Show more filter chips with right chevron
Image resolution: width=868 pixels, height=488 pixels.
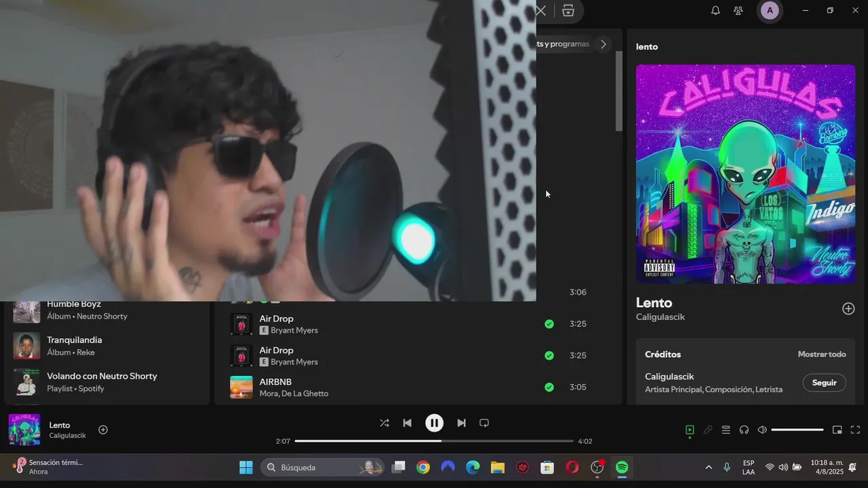coord(604,44)
